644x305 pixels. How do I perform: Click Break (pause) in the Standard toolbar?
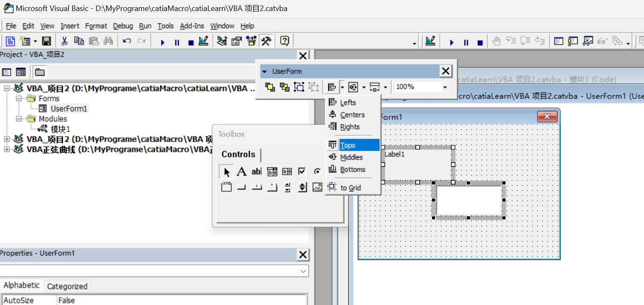click(177, 42)
